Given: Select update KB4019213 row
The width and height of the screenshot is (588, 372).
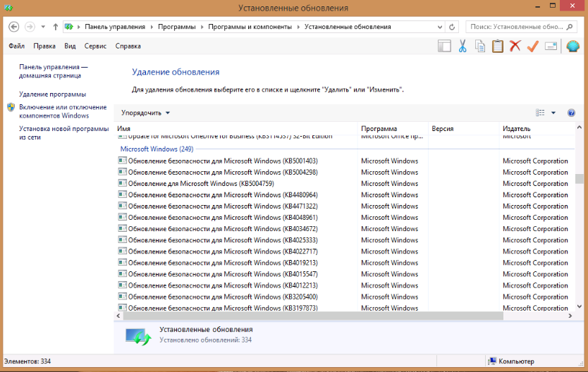Looking at the screenshot, I should (x=344, y=263).
